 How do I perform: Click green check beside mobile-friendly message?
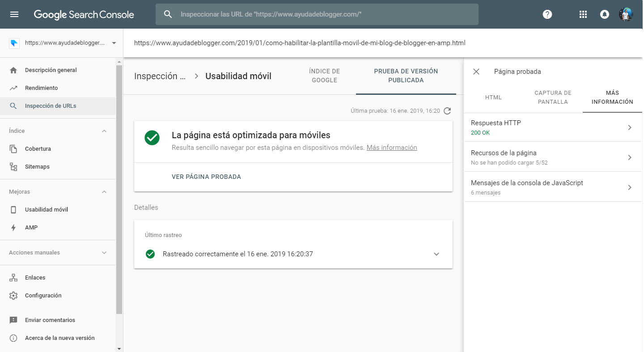[152, 138]
